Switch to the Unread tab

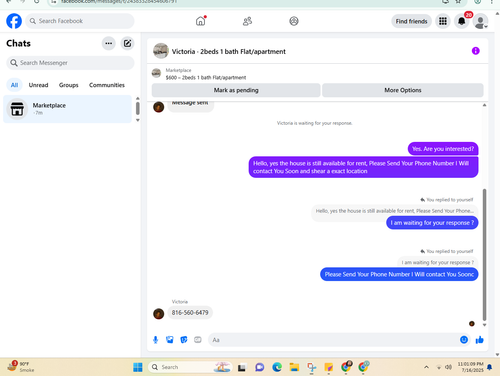[38, 85]
